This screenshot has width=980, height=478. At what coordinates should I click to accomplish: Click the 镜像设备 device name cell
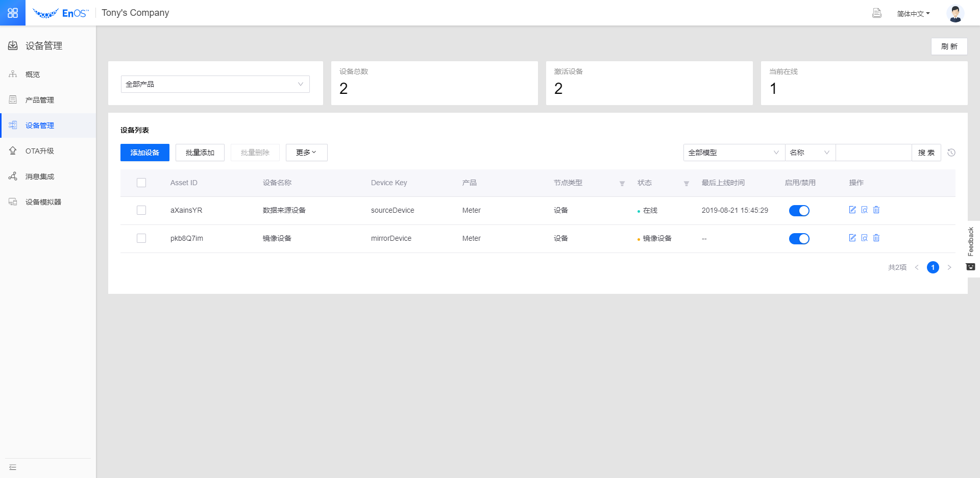click(277, 238)
